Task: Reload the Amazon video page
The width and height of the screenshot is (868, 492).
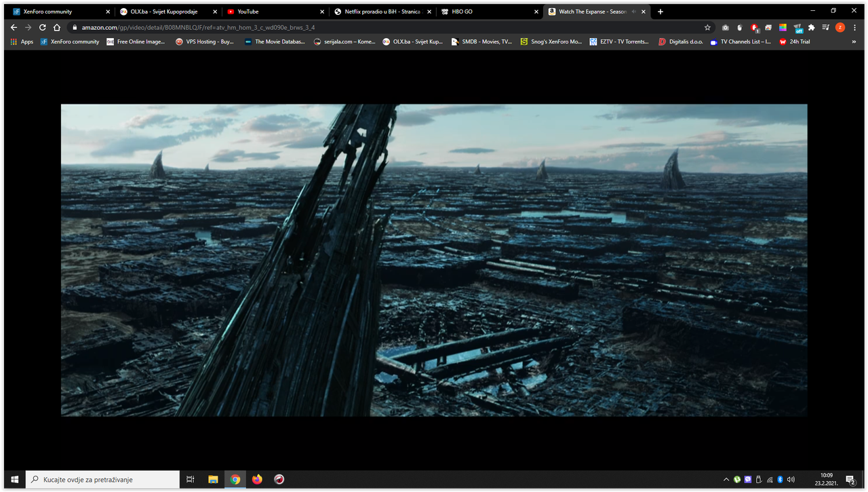Action: (43, 27)
